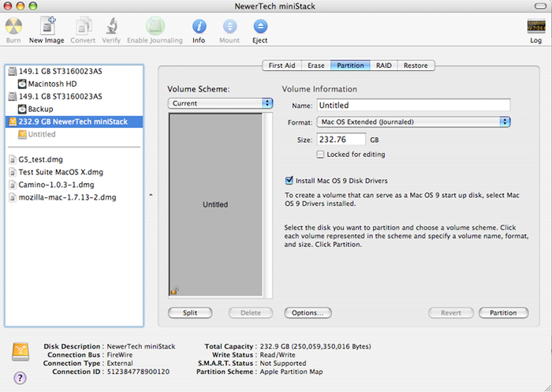Click the Name field containing Untitled
The image size is (552, 392).
point(414,106)
